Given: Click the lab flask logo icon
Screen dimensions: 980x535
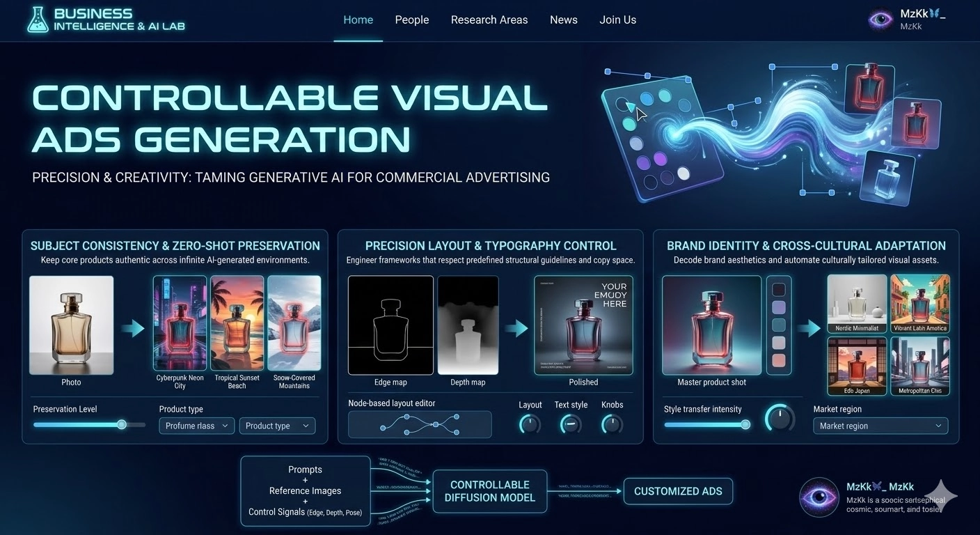Looking at the screenshot, I should pyautogui.click(x=37, y=20).
